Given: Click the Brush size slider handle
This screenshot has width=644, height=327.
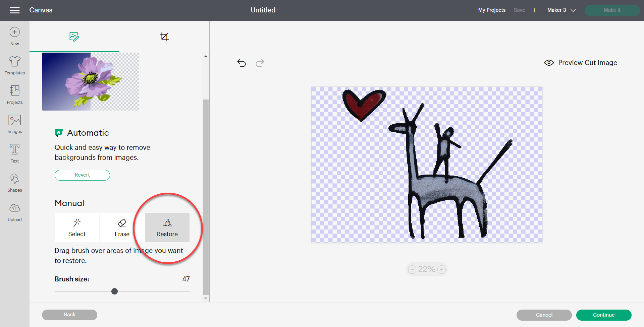Looking at the screenshot, I should coord(114,291).
